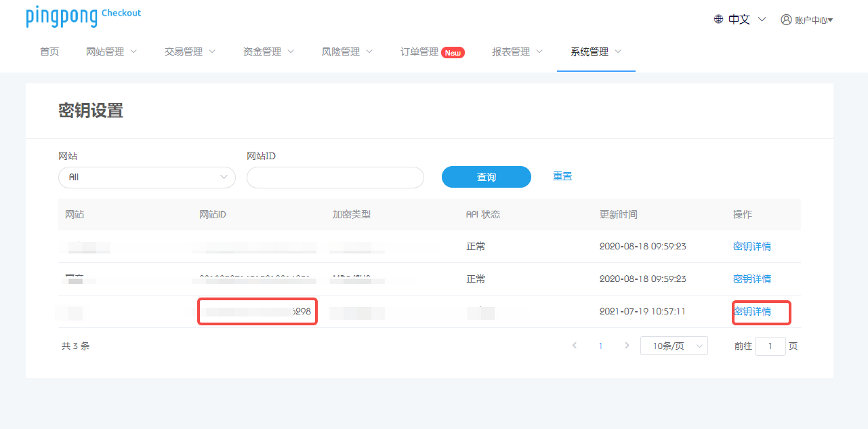Image resolution: width=868 pixels, height=429 pixels.
Task: Expand the 资金管理 menu
Action: [268, 52]
